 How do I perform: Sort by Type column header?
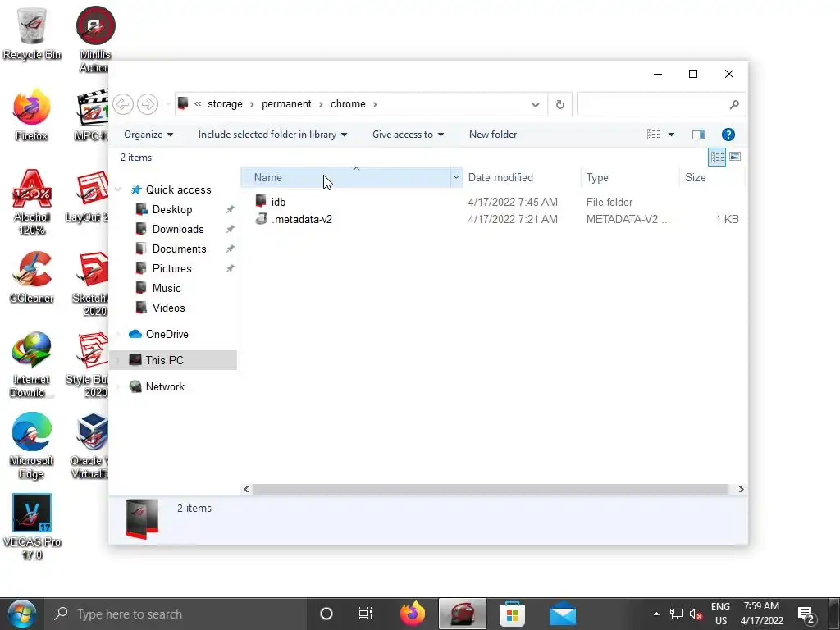point(629,177)
